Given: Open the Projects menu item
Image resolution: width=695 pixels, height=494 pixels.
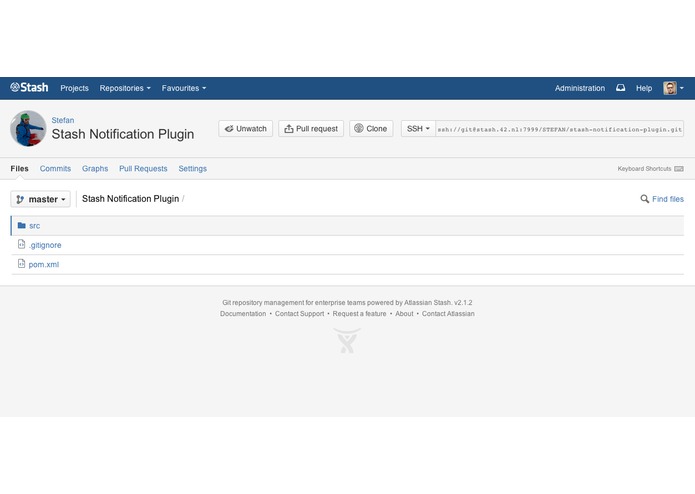Looking at the screenshot, I should point(74,88).
